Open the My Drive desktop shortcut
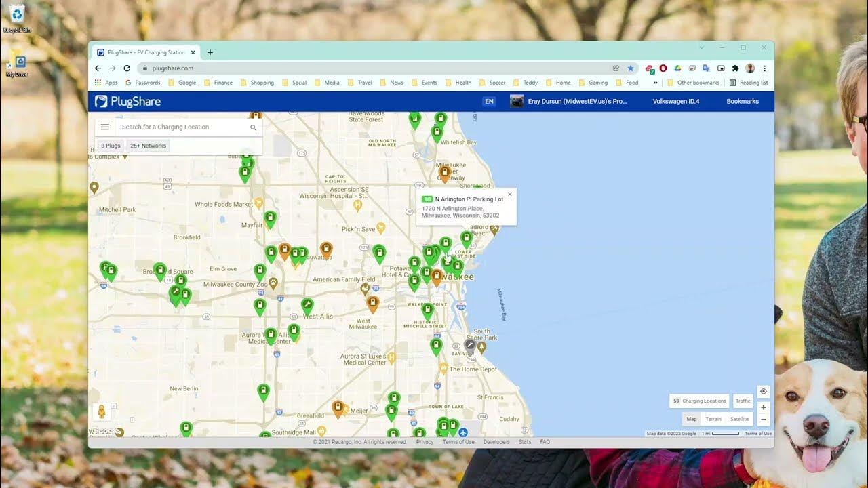This screenshot has width=868, height=488. coord(16,66)
